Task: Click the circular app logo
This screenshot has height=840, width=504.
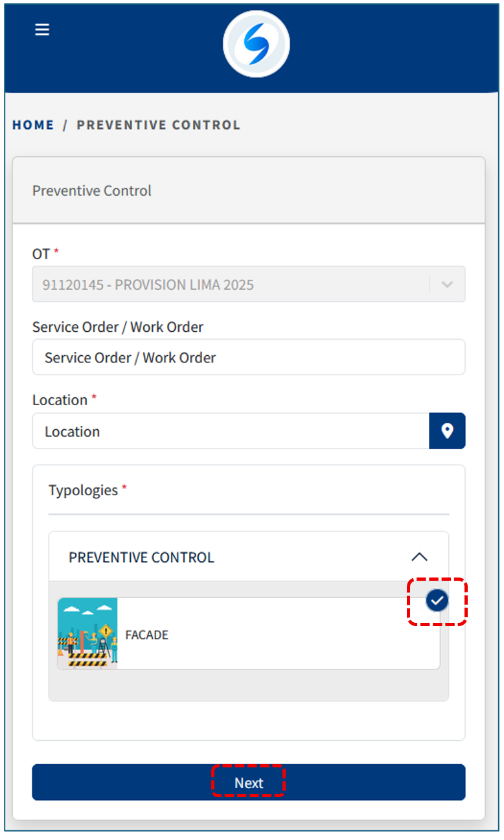Action: pos(256,44)
